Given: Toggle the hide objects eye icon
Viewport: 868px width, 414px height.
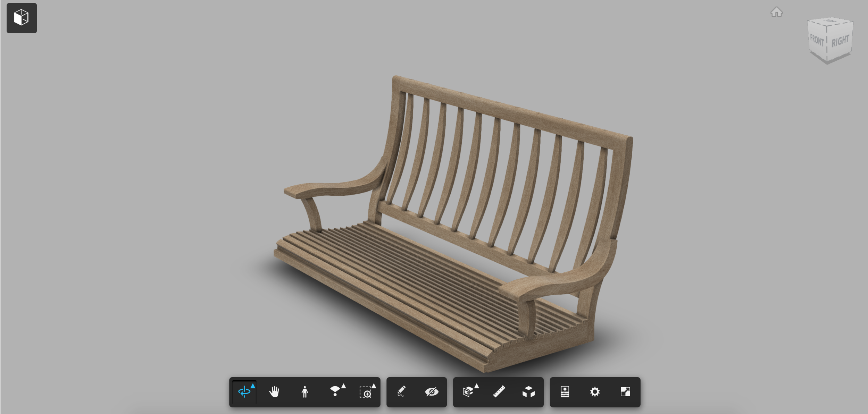Looking at the screenshot, I should 432,392.
